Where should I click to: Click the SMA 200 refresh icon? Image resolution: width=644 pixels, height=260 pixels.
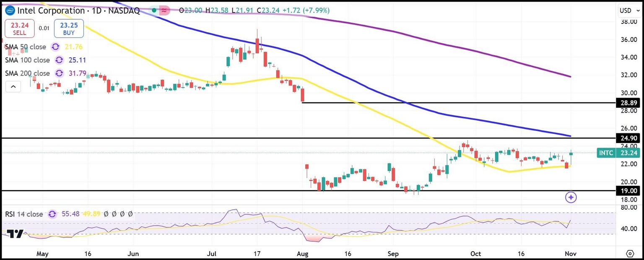click(x=59, y=73)
